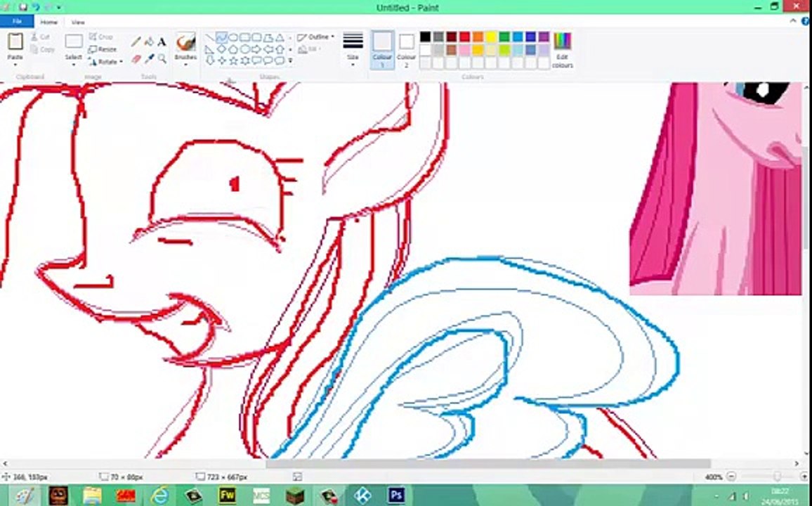Click the horizontal scrollbar thumb
Image resolution: width=812 pixels, height=506 pixels.
pos(488,464)
